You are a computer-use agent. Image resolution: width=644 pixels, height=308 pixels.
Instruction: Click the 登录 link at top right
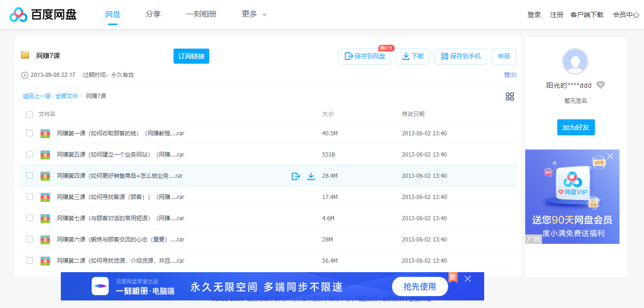[534, 14]
